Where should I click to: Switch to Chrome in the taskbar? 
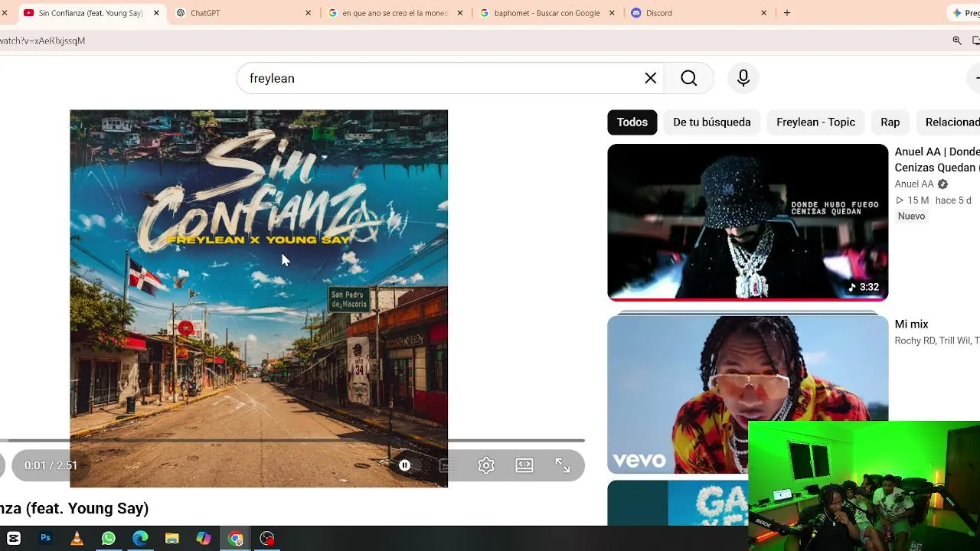pos(236,539)
